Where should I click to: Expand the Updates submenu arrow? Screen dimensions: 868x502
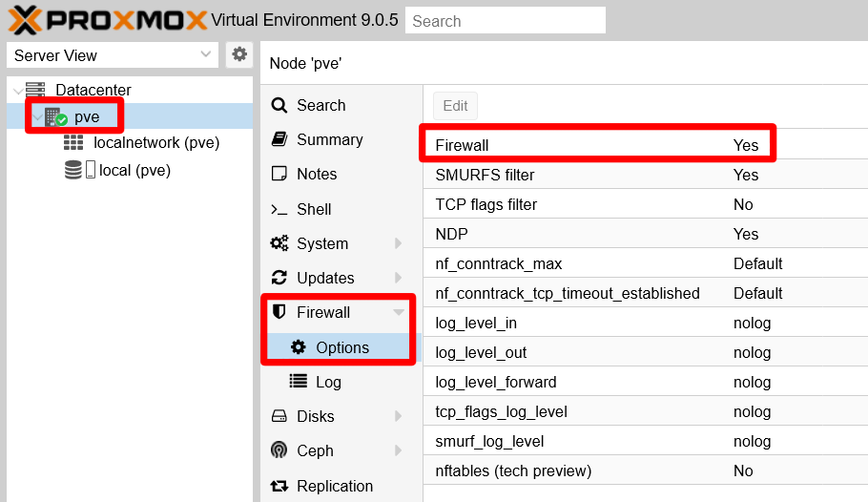tap(398, 278)
